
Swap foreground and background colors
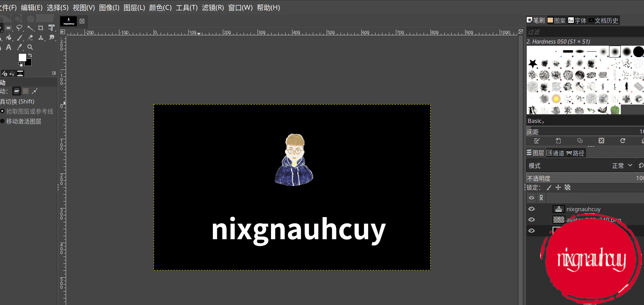[30, 55]
